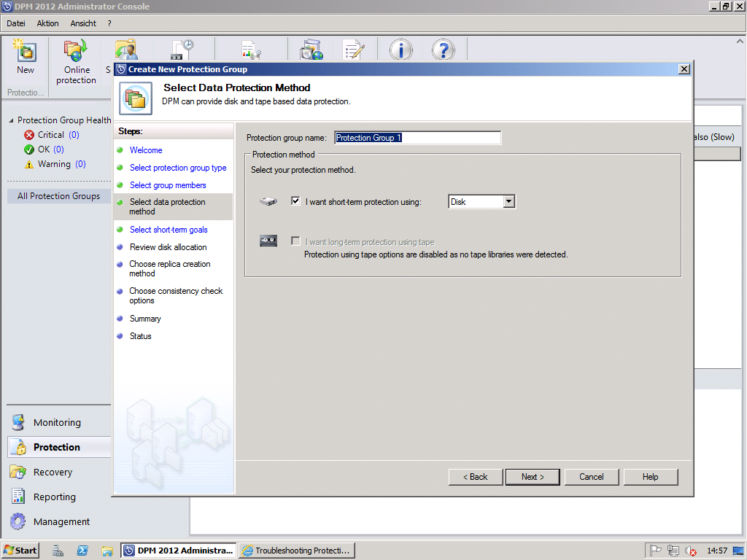Select the Warning triangle status icon
The height and width of the screenshot is (560, 747).
pyautogui.click(x=29, y=164)
